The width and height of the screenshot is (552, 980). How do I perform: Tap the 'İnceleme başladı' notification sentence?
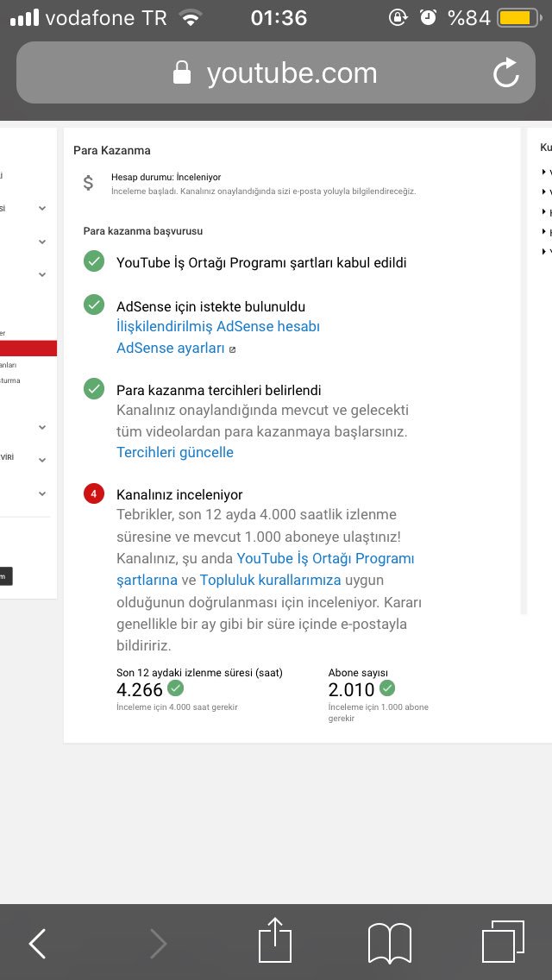click(264, 191)
